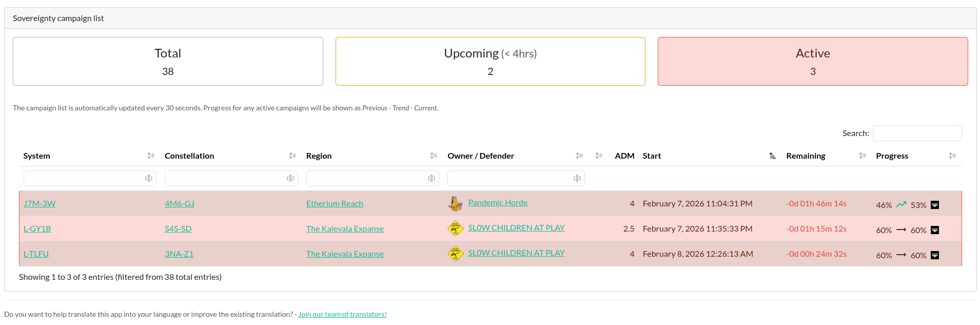Click the Search input box
This screenshot has height=325, width=980.
coord(917,133)
